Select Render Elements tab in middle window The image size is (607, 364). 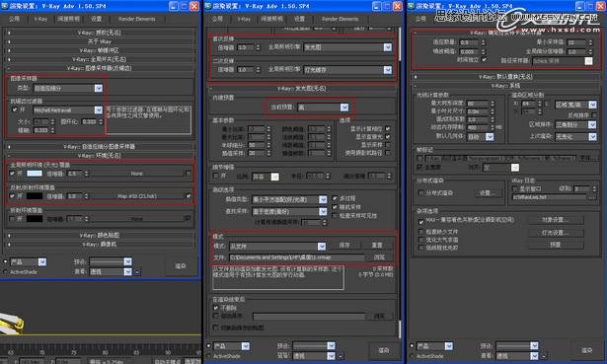(x=340, y=19)
